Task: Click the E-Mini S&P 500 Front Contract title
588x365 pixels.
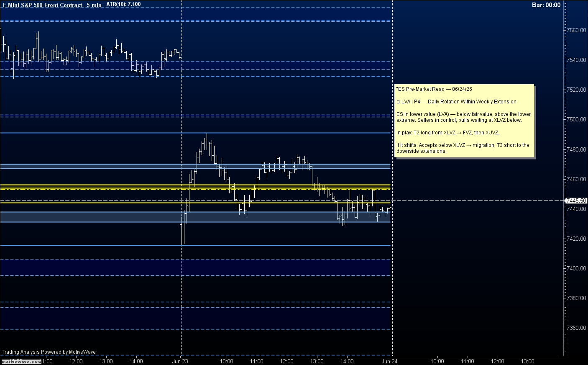Action: tap(52, 5)
